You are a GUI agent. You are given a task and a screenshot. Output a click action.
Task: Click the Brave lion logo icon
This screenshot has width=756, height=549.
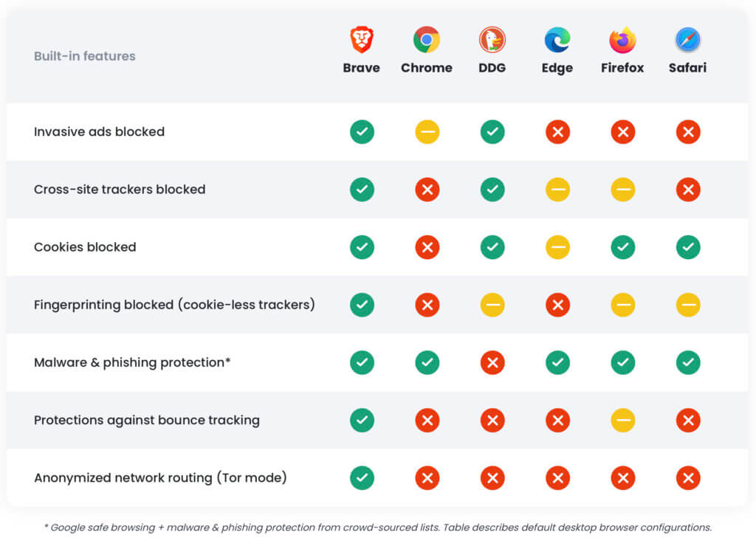(x=362, y=39)
